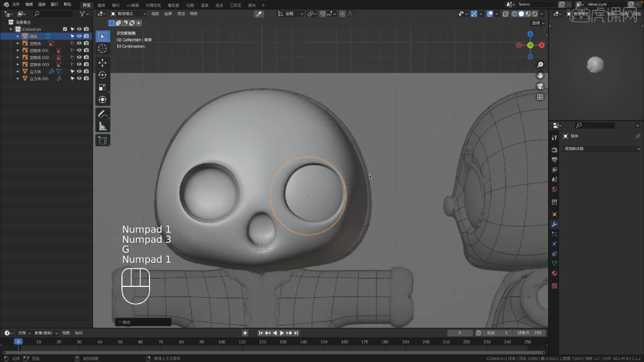Expand the 立方体 tree item

pyautogui.click(x=18, y=71)
